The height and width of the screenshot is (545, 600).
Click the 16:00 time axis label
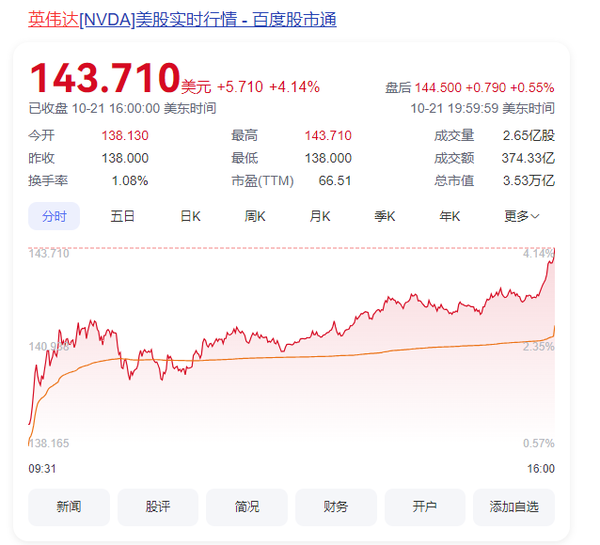tap(541, 468)
